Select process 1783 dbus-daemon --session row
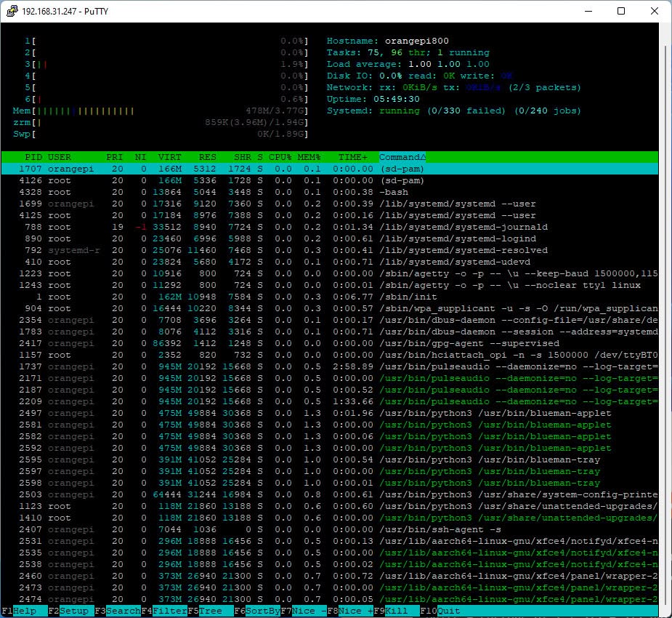The height and width of the screenshot is (618, 672). (330, 332)
